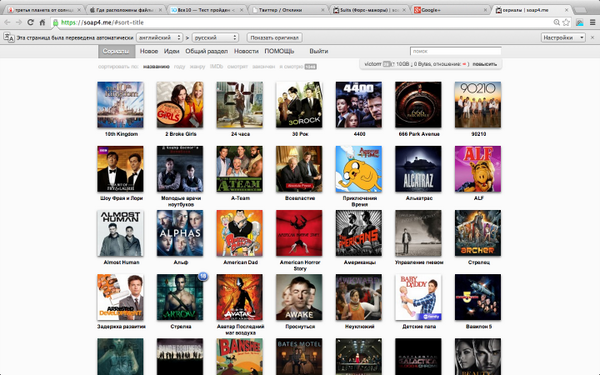
Task: Open The Americans poster
Action: click(x=359, y=233)
